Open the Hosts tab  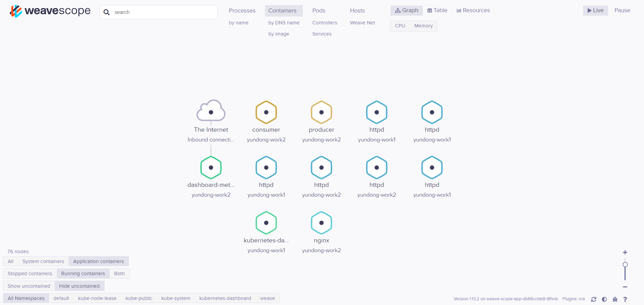click(357, 10)
